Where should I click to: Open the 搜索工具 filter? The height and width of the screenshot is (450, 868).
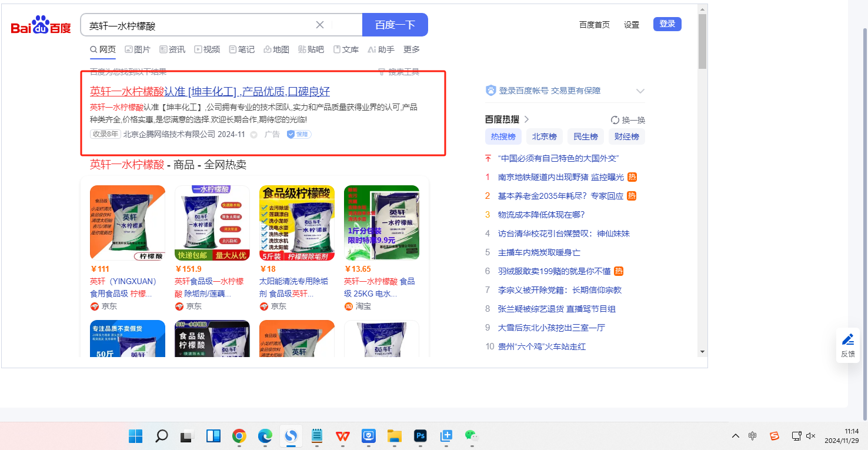[399, 72]
